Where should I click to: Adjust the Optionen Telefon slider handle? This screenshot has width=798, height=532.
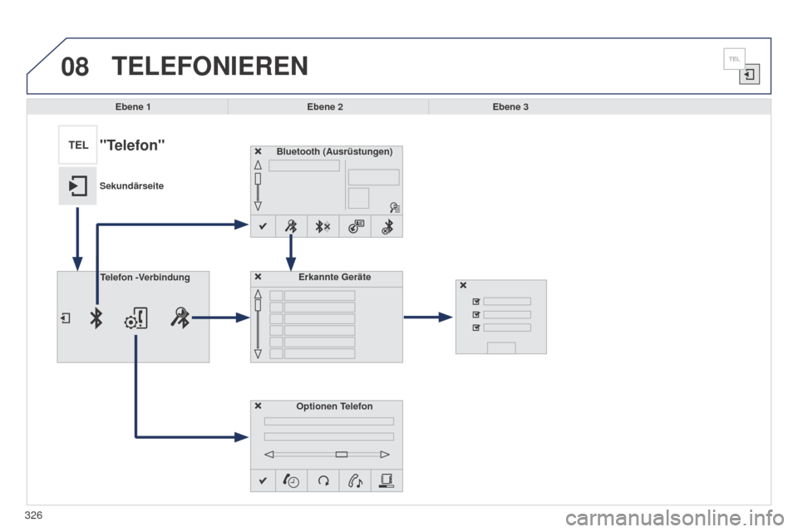pyautogui.click(x=342, y=454)
